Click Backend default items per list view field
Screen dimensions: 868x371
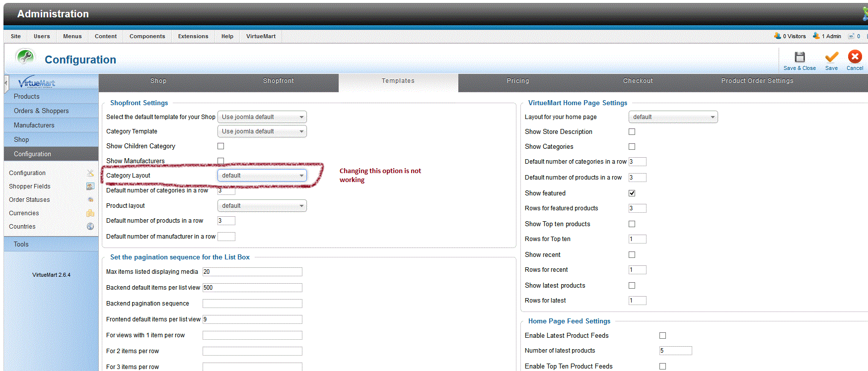252,288
